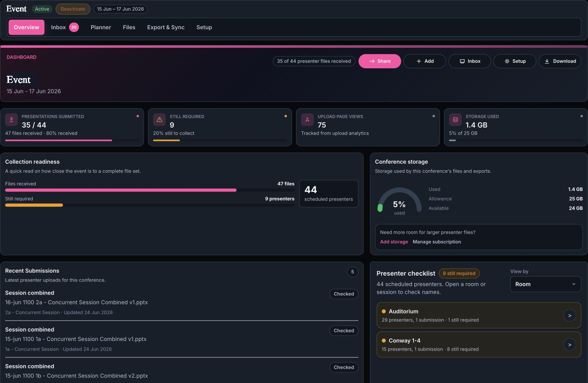Click the Files received pink progress bar
This screenshot has width=588, height=383.
coord(121,190)
